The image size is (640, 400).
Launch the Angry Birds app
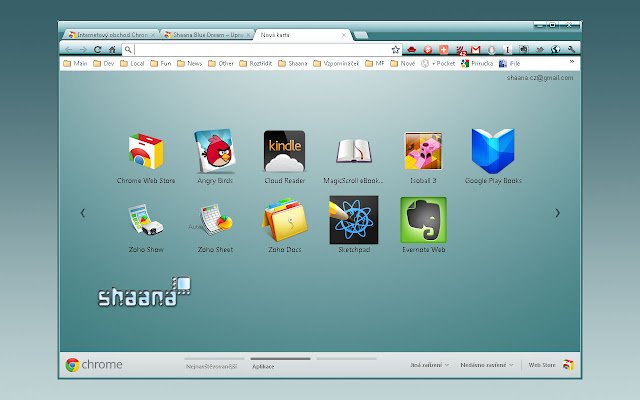coord(215,151)
